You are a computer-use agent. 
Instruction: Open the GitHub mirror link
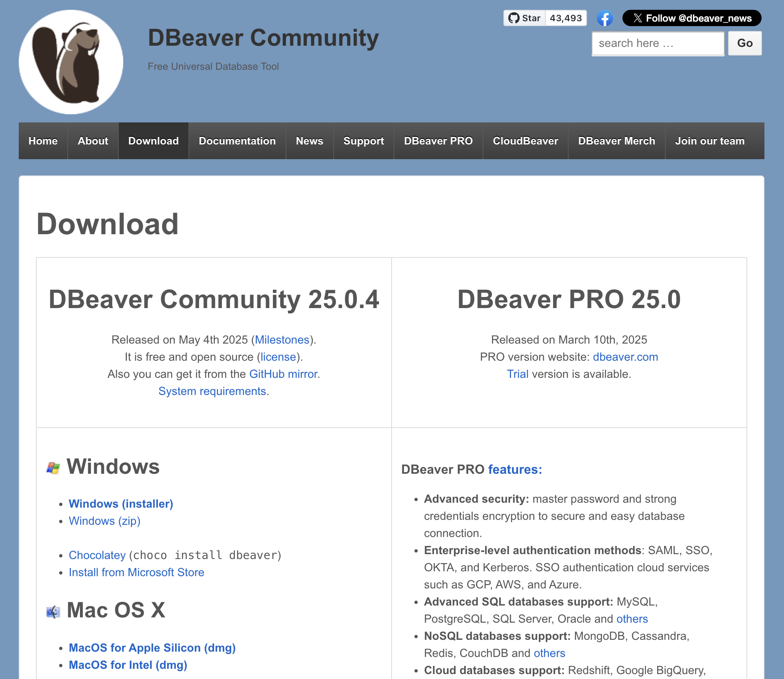tap(283, 374)
